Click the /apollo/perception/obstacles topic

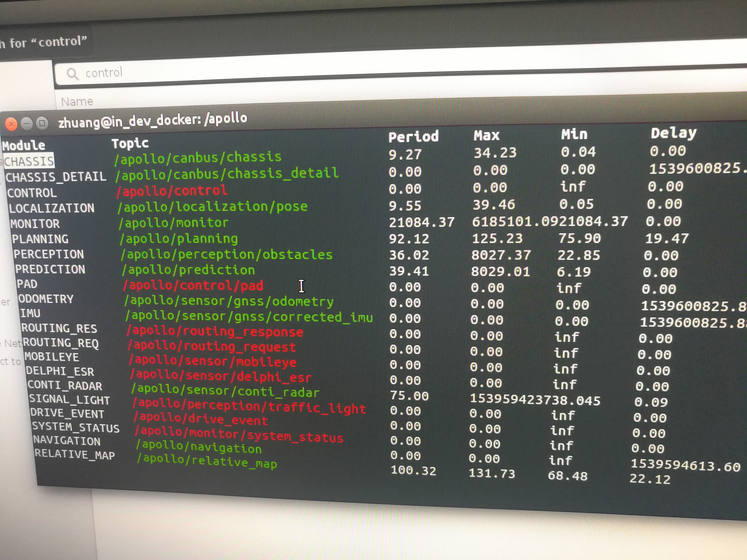point(227,255)
